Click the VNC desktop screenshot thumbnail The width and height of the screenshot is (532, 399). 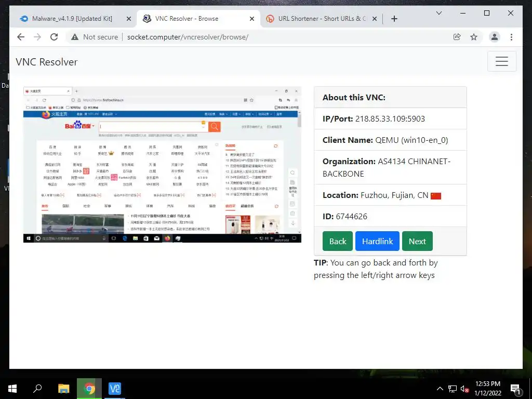[162, 165]
